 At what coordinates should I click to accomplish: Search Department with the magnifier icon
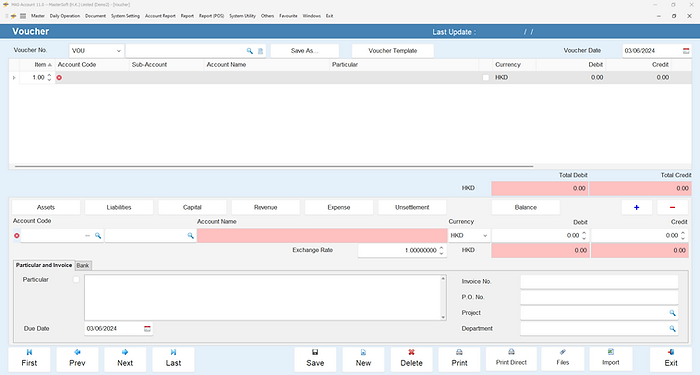click(672, 329)
